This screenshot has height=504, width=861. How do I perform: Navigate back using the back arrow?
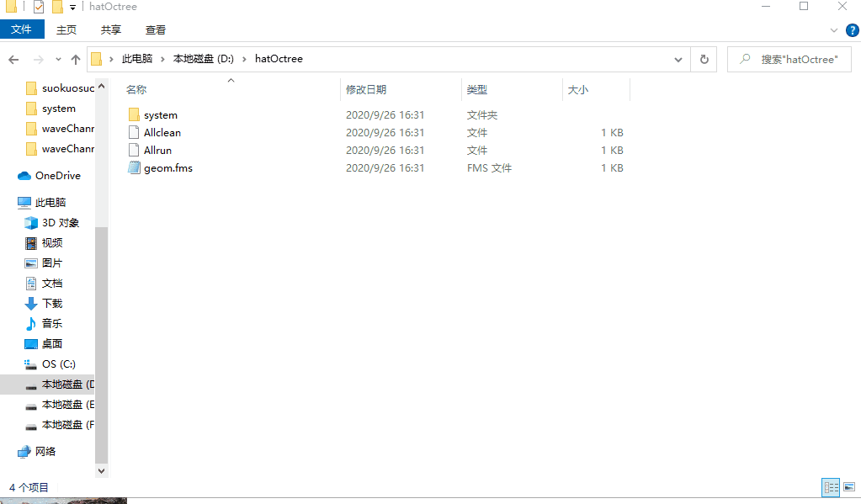13,59
